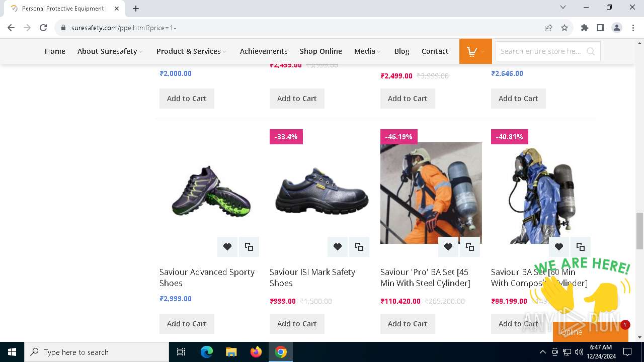Open Microsoft Edge from the taskbar
Screen dimensions: 644x362
tap(207, 352)
